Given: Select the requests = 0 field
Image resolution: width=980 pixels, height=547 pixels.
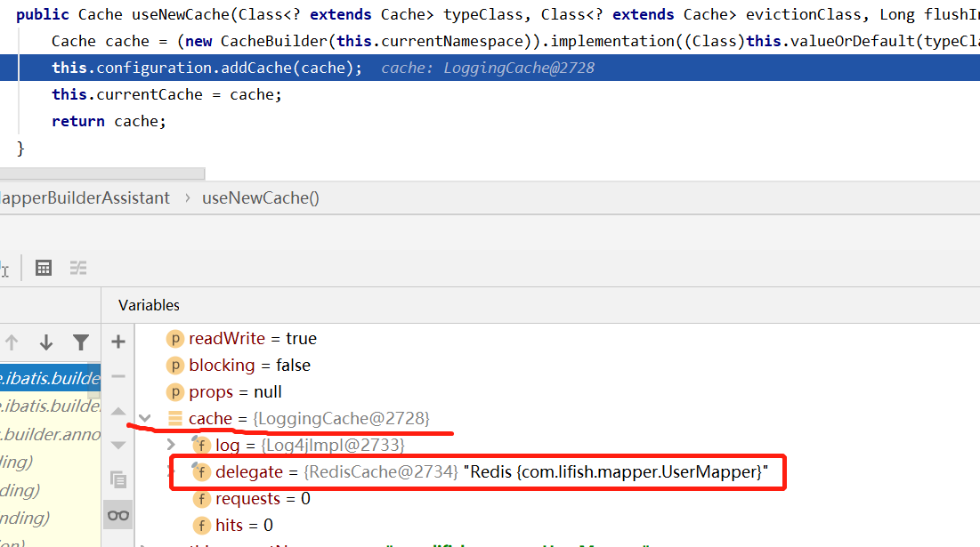Looking at the screenshot, I should click(x=251, y=499).
